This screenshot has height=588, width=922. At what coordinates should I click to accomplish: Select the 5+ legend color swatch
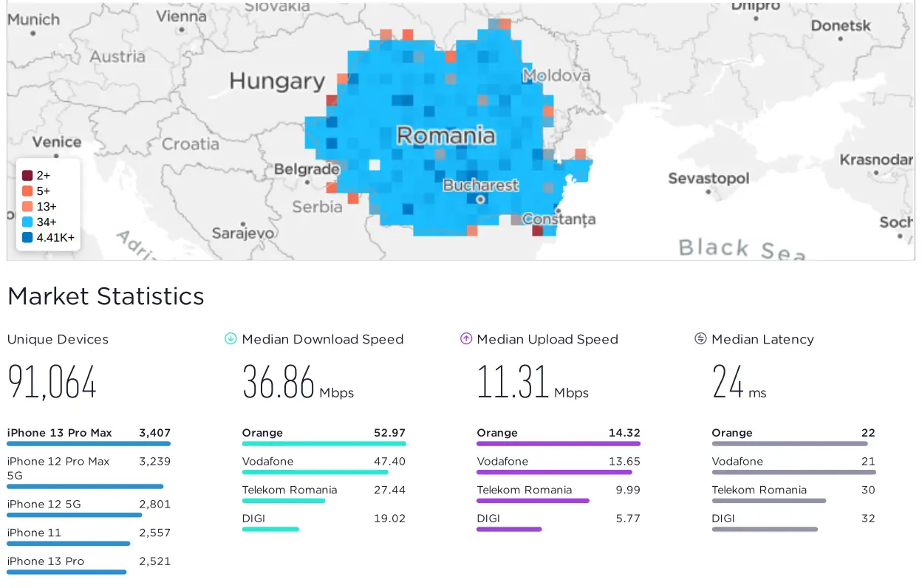tap(27, 191)
